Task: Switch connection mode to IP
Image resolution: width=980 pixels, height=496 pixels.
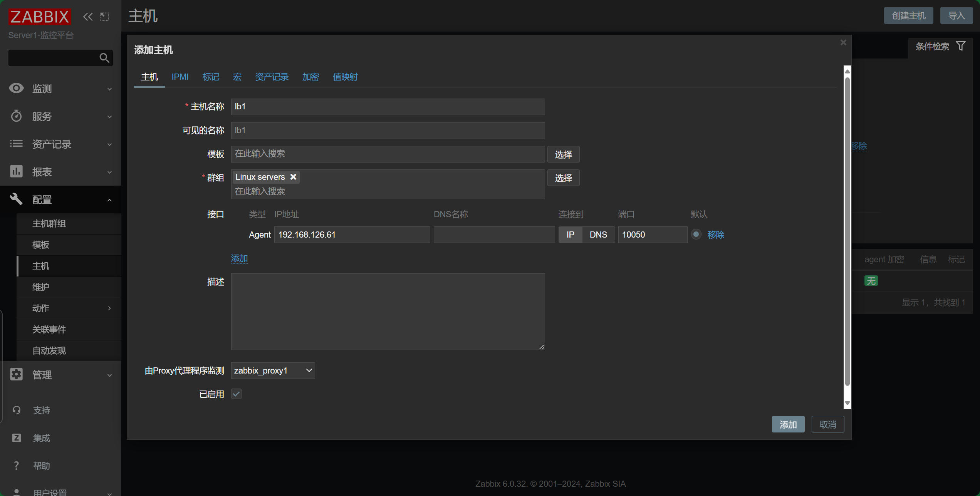Action: click(570, 235)
